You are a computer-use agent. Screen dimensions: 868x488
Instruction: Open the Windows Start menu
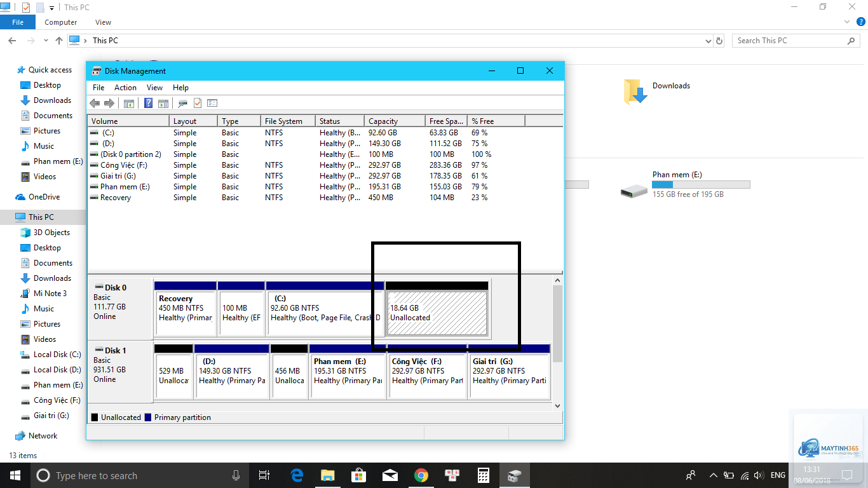pos(15,475)
